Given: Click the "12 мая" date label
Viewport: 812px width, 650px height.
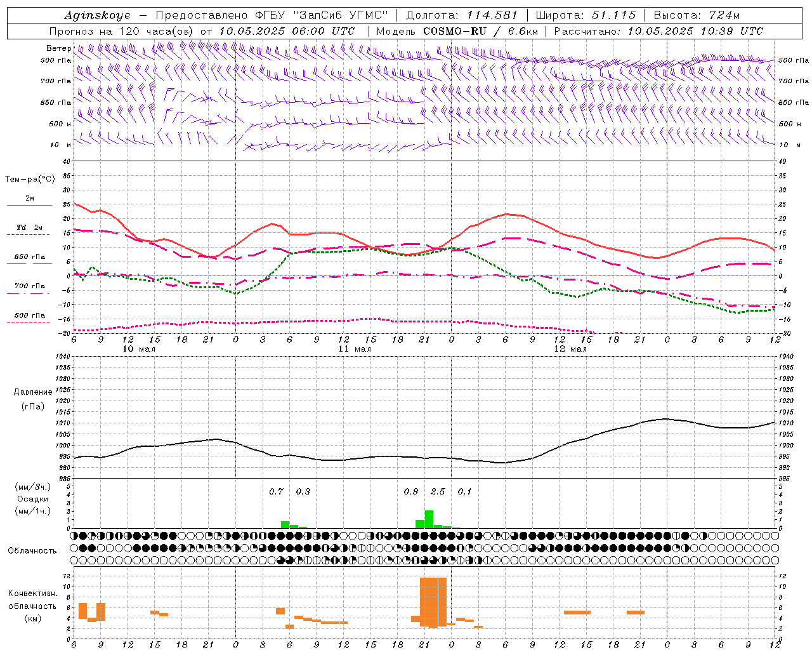Looking at the screenshot, I should pos(570,349).
